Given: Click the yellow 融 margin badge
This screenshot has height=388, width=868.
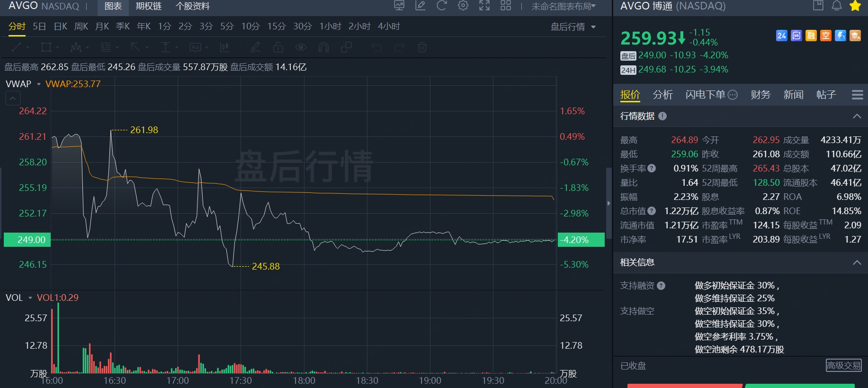Looking at the screenshot, I should click(x=811, y=36).
